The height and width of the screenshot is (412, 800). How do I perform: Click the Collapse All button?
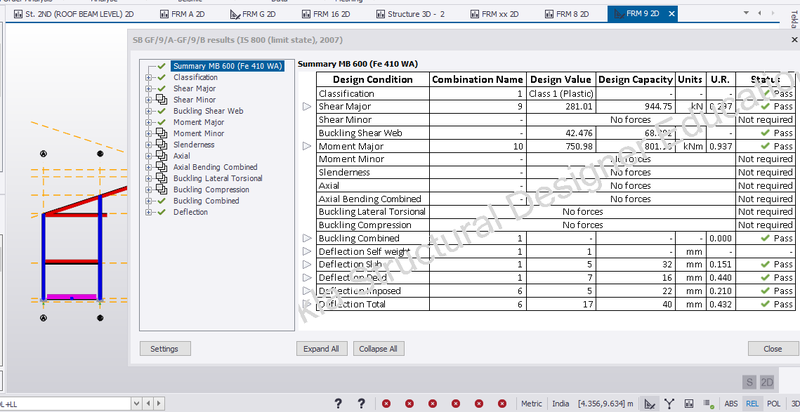coord(379,349)
